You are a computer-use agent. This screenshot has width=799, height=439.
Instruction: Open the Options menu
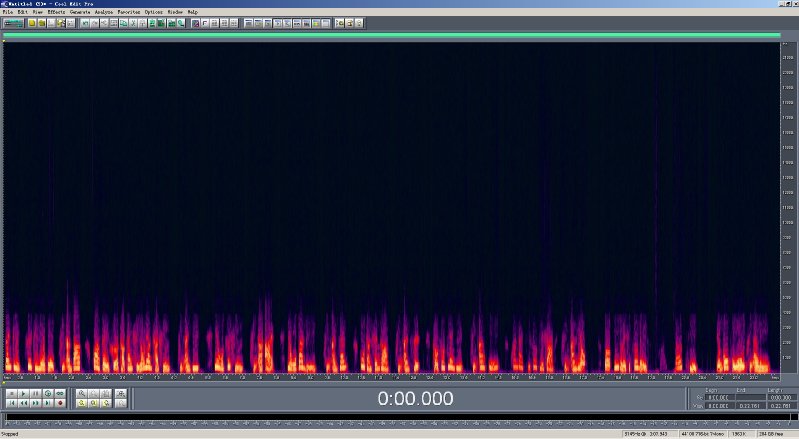pos(153,12)
